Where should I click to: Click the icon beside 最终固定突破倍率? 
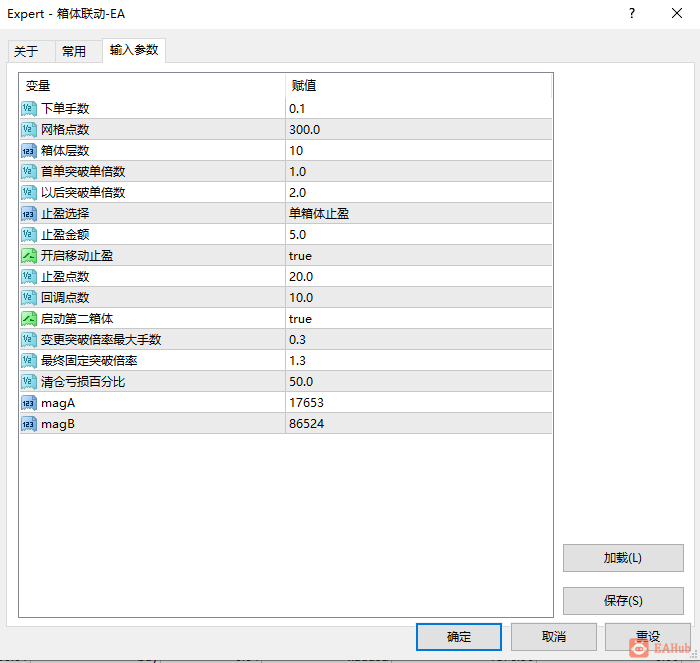(29, 360)
